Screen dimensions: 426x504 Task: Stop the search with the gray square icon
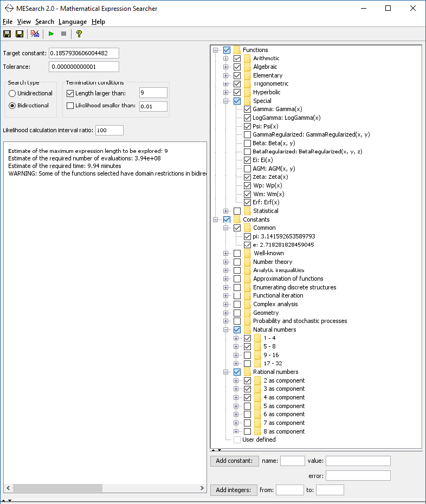point(63,34)
